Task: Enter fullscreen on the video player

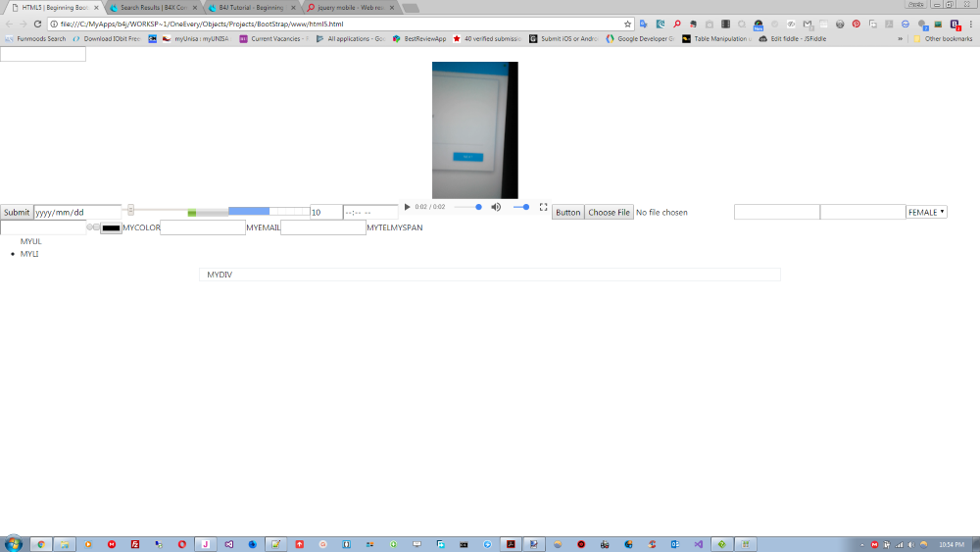Action: [x=543, y=207]
